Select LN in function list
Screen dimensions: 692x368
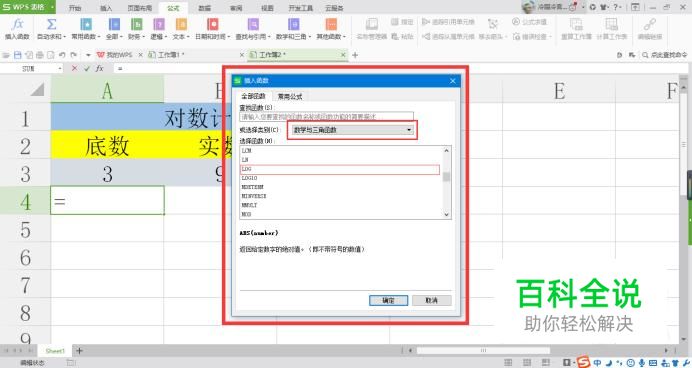point(340,160)
